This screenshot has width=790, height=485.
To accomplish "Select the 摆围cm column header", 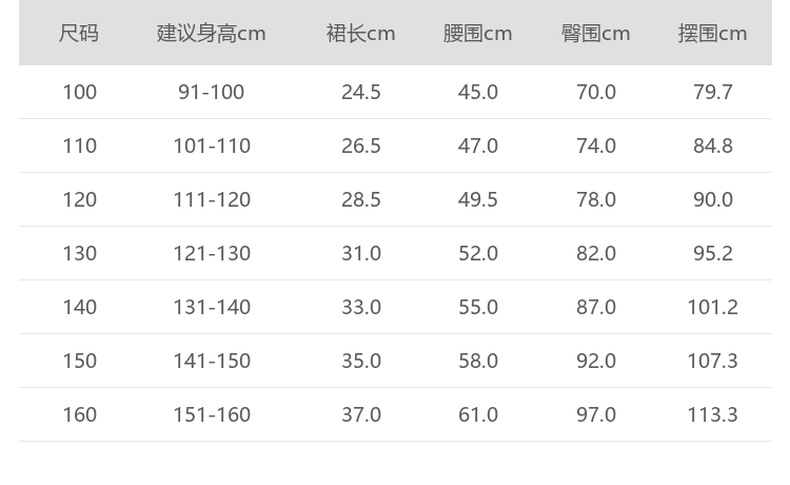I will pyautogui.click(x=713, y=33).
